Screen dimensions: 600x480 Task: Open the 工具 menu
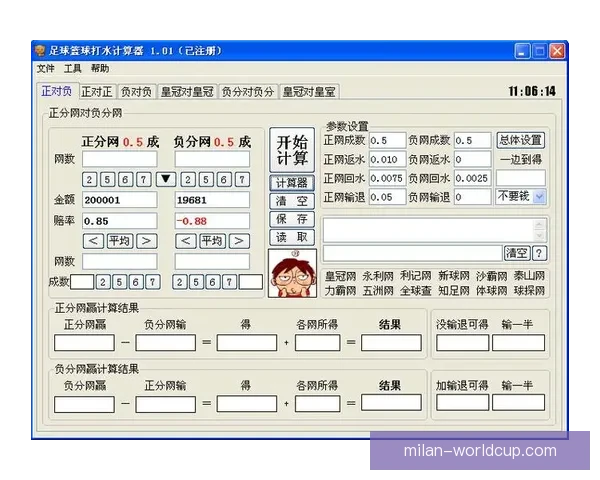click(x=73, y=69)
